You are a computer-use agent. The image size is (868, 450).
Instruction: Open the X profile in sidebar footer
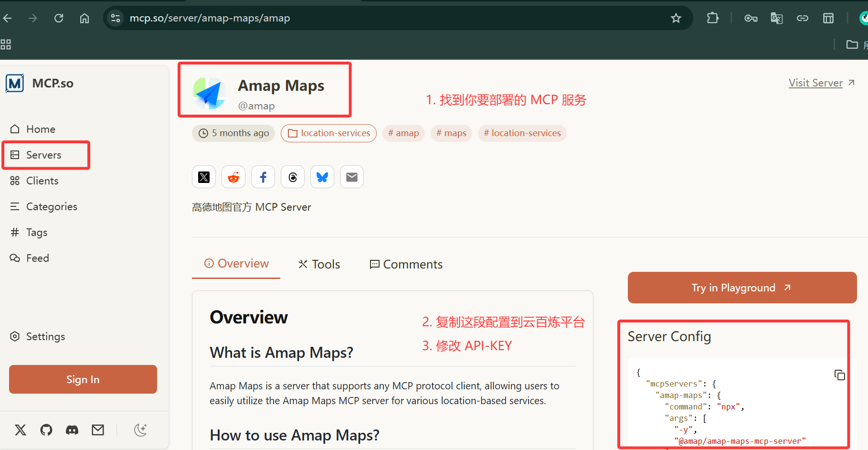click(21, 430)
